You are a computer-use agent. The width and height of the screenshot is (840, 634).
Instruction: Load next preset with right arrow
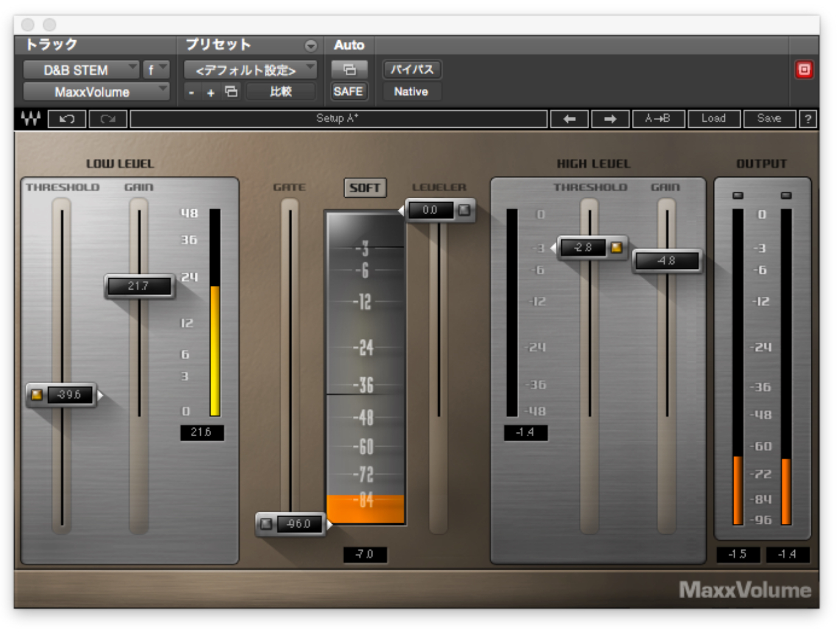pos(610,119)
